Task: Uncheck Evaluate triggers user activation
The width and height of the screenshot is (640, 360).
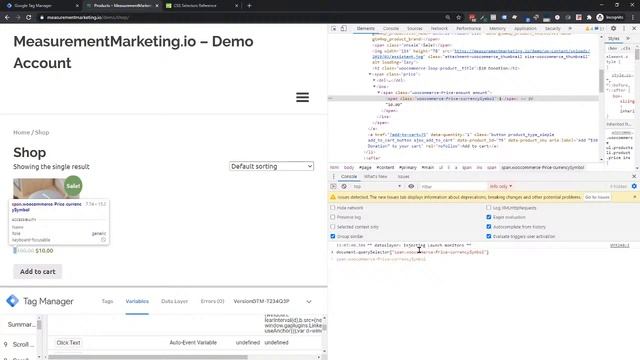Action: [489, 236]
